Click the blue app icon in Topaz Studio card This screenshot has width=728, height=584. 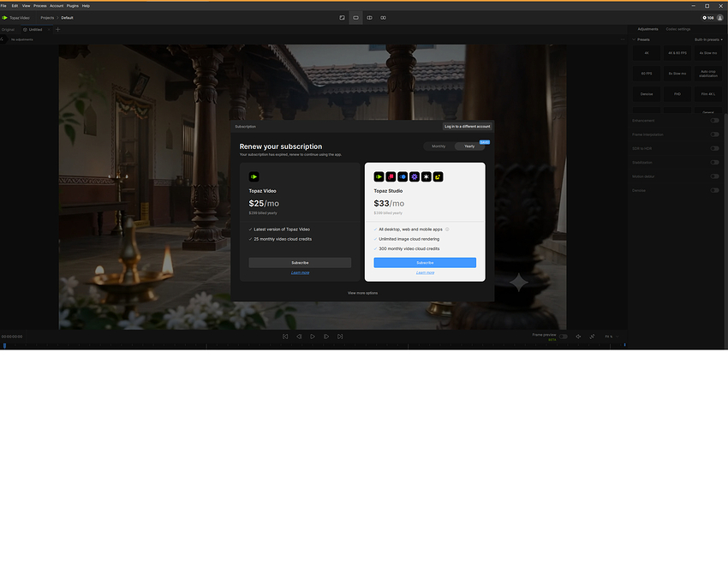(x=403, y=177)
